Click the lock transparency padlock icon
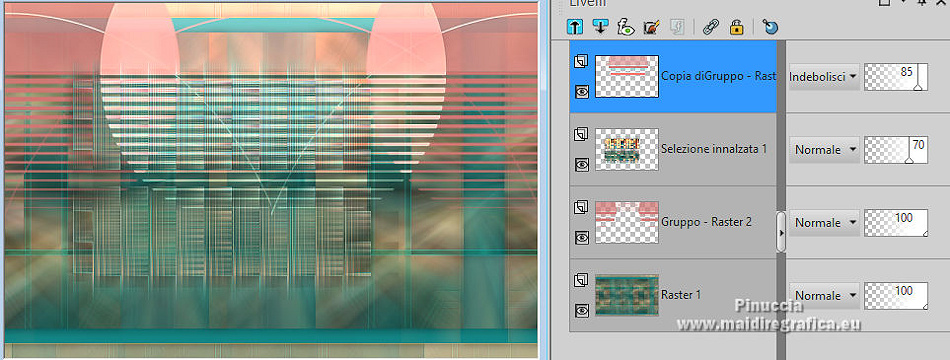This screenshot has height=360, width=950. click(736, 27)
